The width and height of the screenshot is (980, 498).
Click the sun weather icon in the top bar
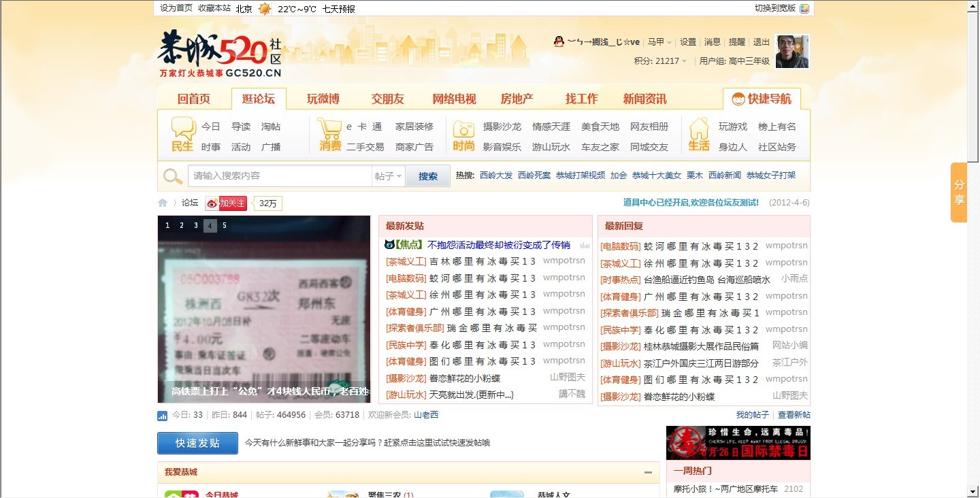click(x=264, y=8)
